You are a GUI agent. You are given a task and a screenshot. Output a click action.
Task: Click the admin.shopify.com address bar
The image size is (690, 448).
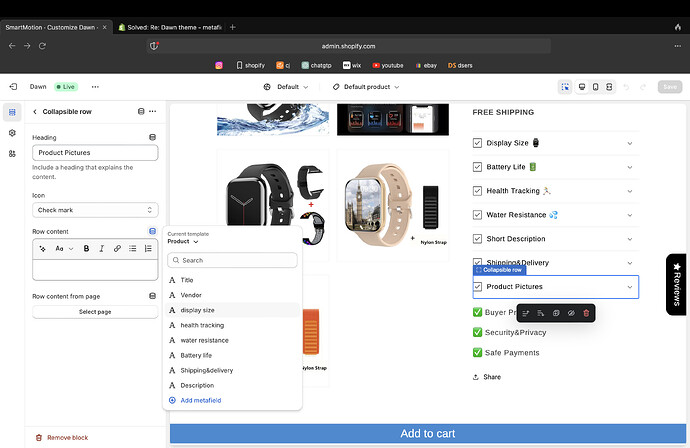coord(348,46)
